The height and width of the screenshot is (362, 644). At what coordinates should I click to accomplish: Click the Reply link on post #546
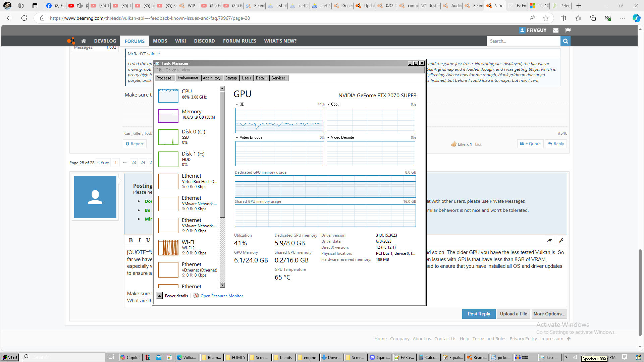556,144
